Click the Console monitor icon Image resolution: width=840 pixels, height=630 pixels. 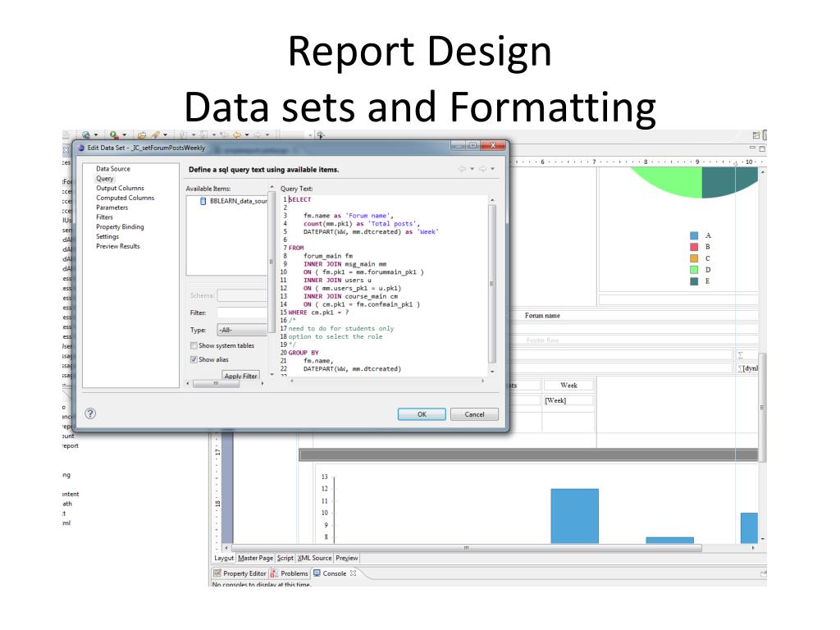tap(317, 573)
